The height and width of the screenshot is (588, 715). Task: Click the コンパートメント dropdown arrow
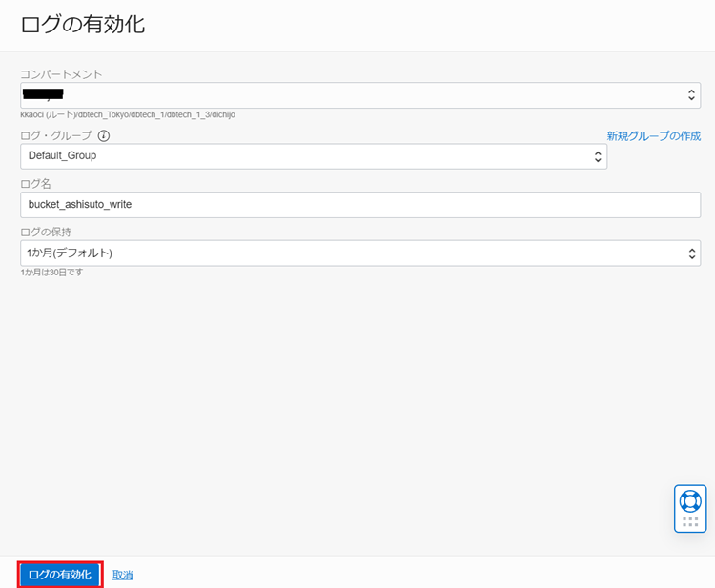[692, 95]
